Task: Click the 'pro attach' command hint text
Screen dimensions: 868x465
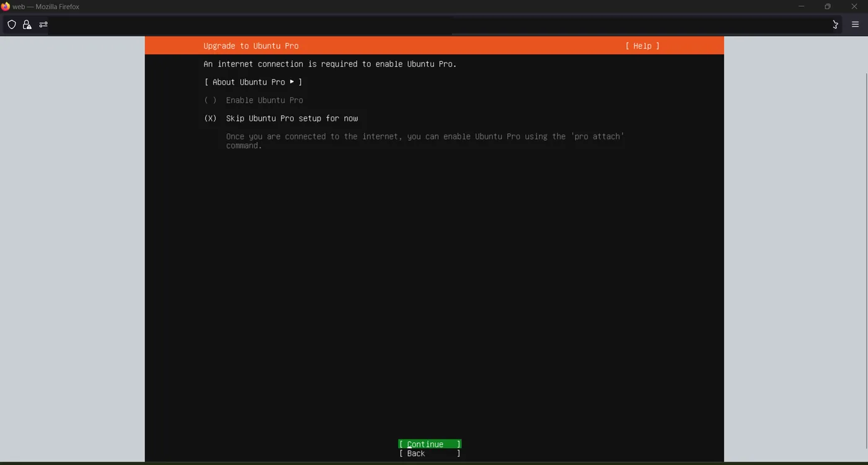Action: tap(425, 141)
